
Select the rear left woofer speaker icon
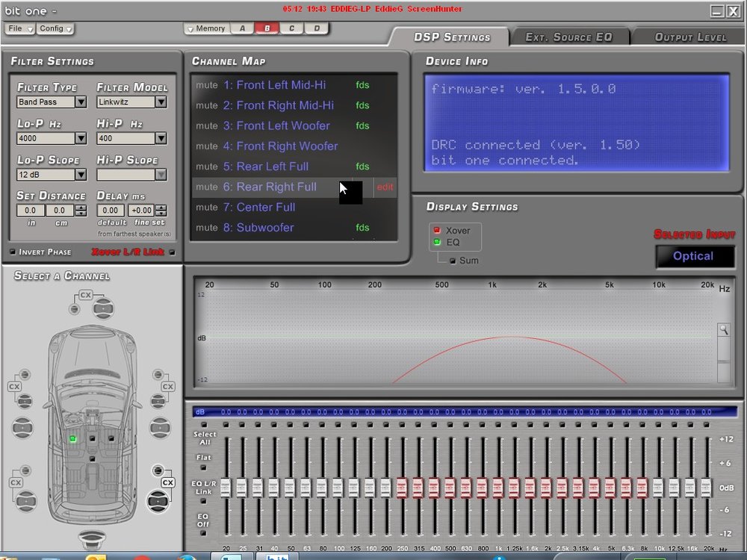26,501
